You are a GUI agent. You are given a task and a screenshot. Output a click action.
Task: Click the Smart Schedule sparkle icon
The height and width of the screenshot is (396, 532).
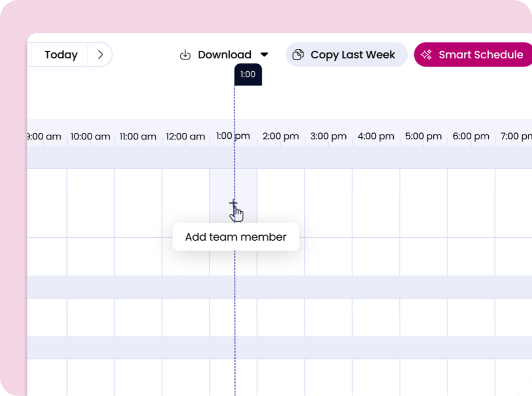(x=426, y=55)
